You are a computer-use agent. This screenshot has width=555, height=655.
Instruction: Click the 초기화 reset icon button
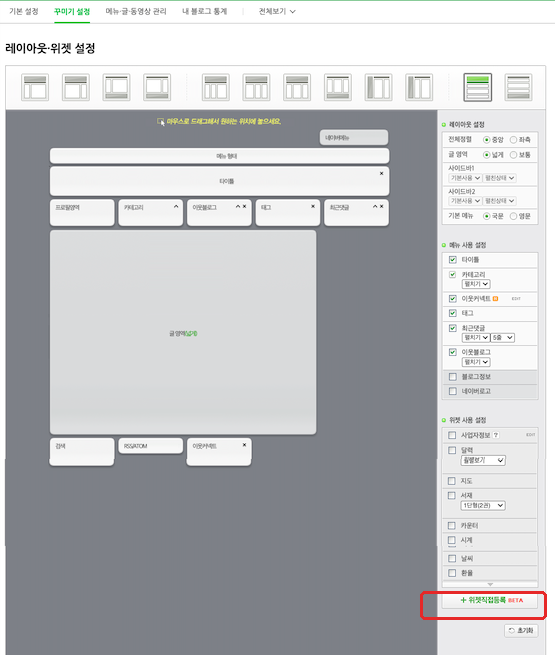coord(521,630)
